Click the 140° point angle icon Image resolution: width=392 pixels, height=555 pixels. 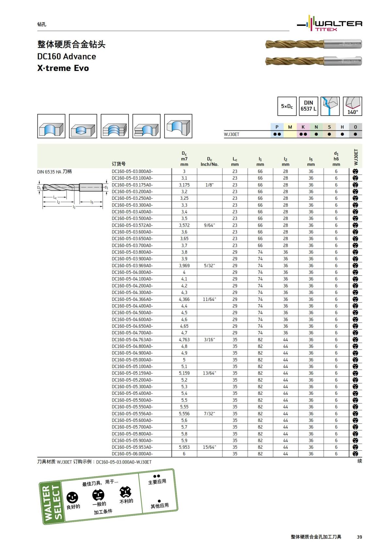[x=352, y=106]
